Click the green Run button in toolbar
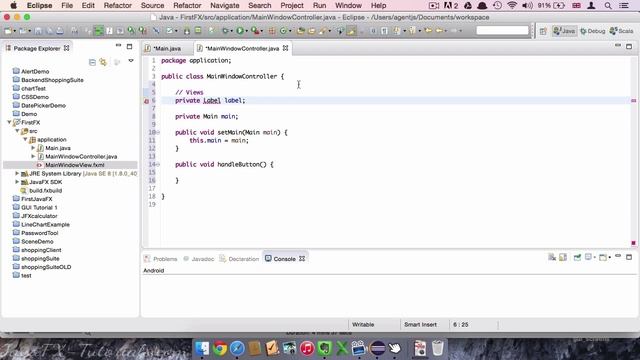This screenshot has width=640, height=360. [x=240, y=31]
